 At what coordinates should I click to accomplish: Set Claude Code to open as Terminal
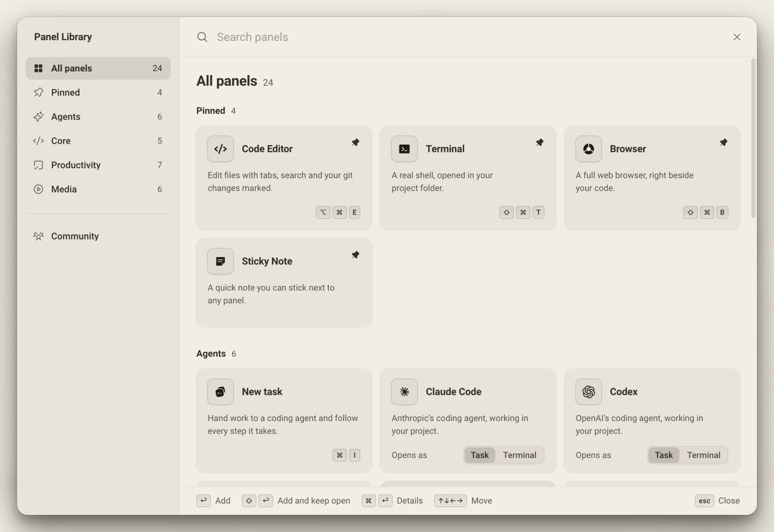pyautogui.click(x=519, y=455)
